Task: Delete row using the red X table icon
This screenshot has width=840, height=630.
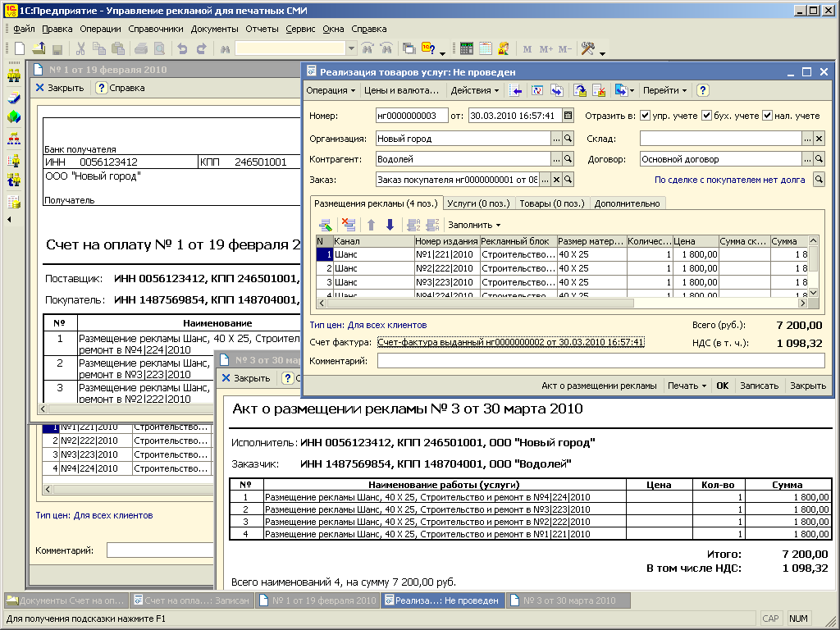Action: [x=349, y=225]
